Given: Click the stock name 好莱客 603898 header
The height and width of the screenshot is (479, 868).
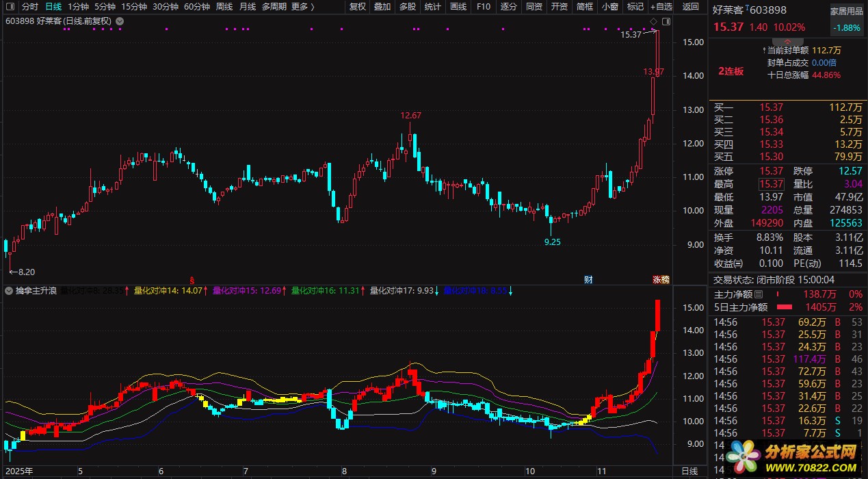Looking at the screenshot, I should point(750,10).
